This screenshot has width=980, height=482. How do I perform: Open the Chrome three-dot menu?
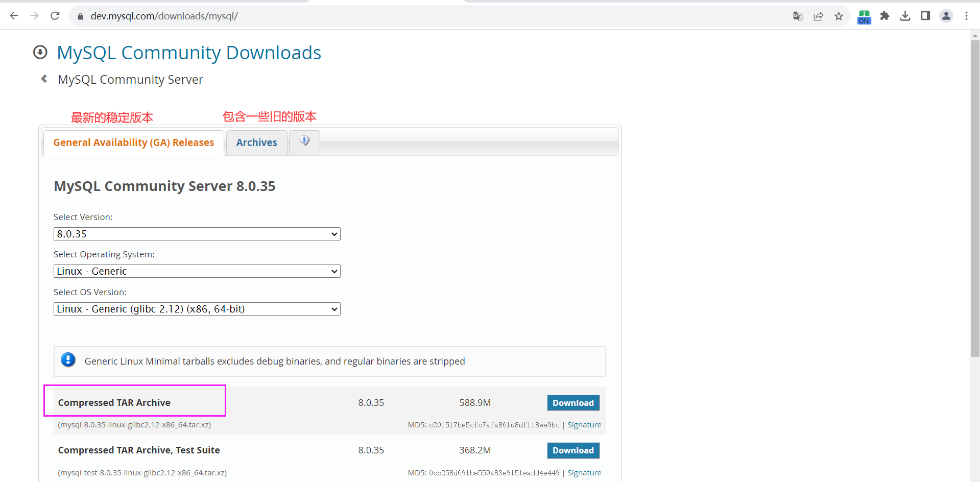(x=966, y=16)
